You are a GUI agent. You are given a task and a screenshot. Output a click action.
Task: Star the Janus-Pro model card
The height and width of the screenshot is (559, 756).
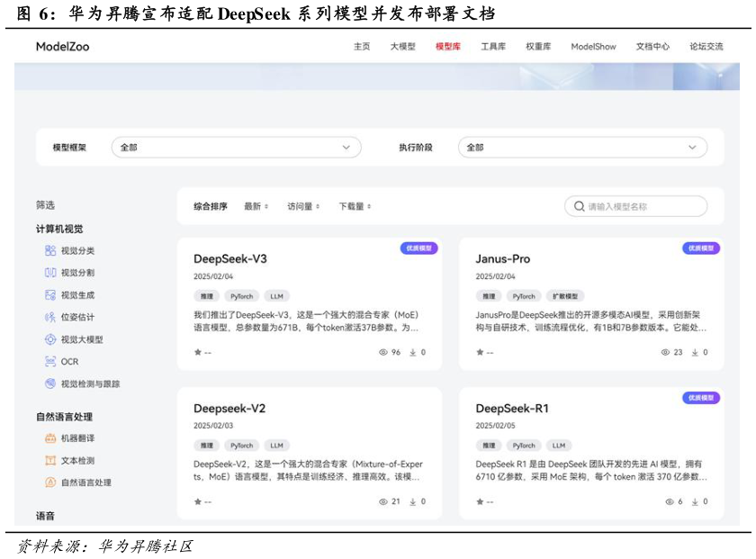[x=478, y=352]
